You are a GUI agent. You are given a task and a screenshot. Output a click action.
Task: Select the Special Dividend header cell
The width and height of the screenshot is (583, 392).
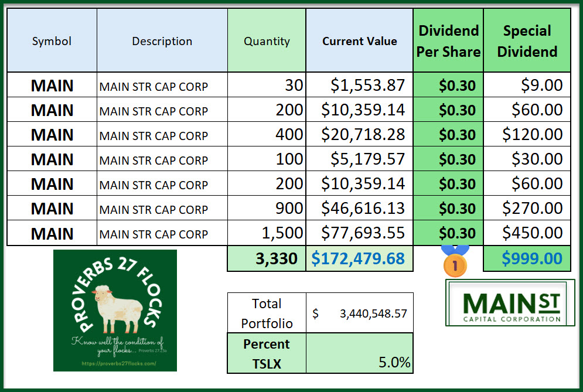tap(527, 41)
